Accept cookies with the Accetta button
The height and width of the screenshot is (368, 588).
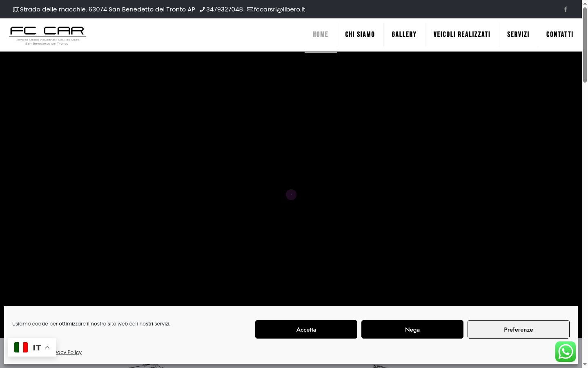coord(306,330)
